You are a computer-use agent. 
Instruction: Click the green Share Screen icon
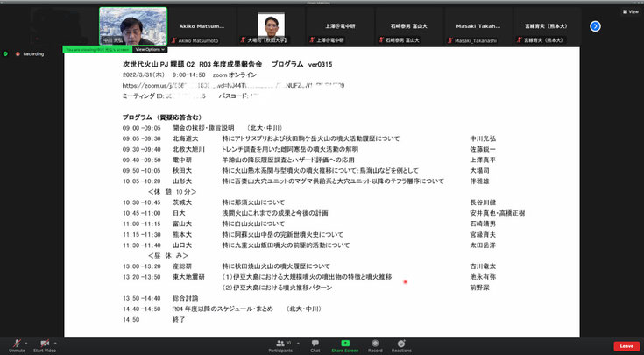coord(345,343)
